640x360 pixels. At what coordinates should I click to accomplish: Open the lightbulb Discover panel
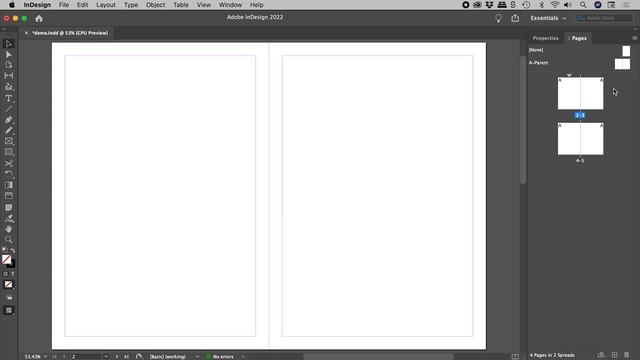(x=498, y=18)
